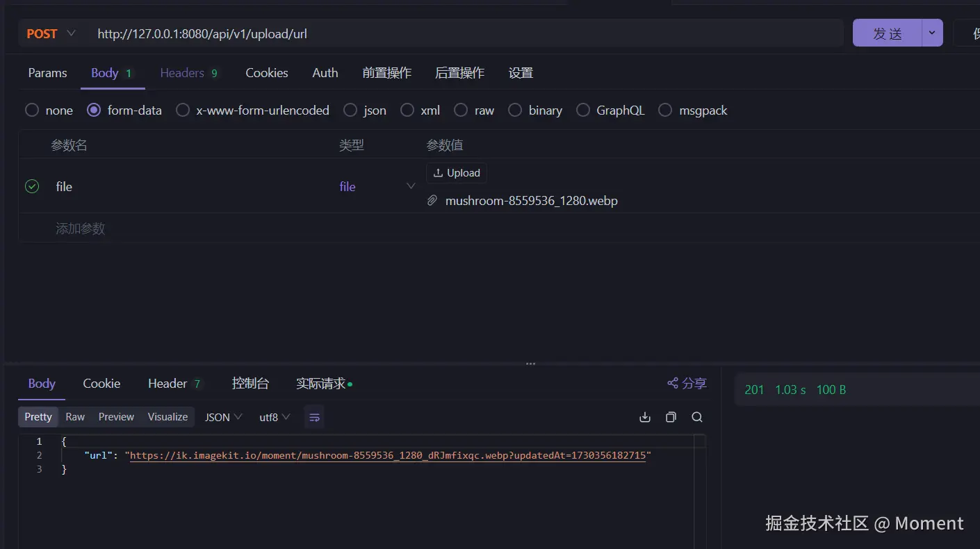
Task: Click the mushroom-8559536_1280.webp filename
Action: [x=532, y=201]
